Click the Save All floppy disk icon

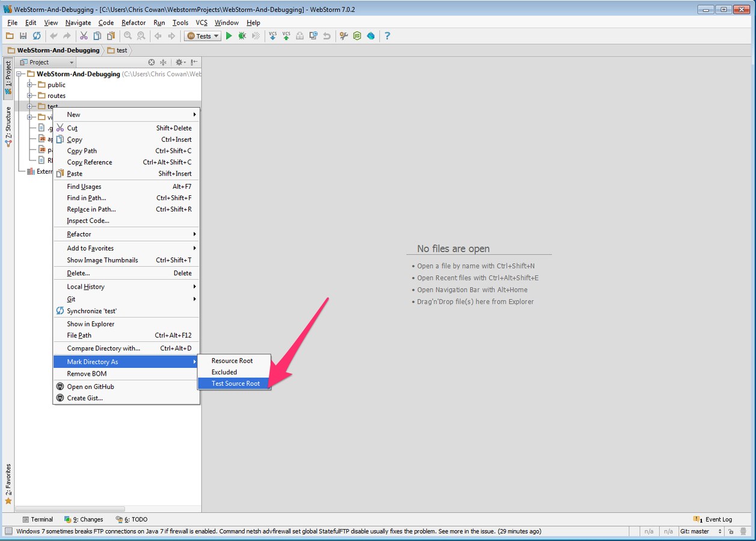[x=23, y=36]
